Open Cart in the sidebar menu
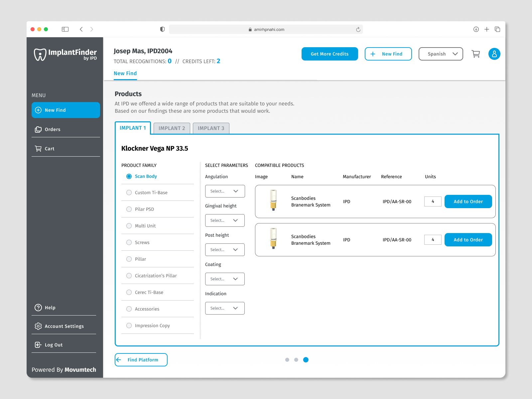532x399 pixels. [66, 149]
